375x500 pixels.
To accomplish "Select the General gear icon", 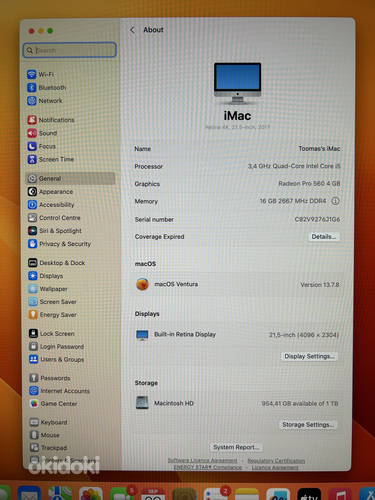I will 32,178.
